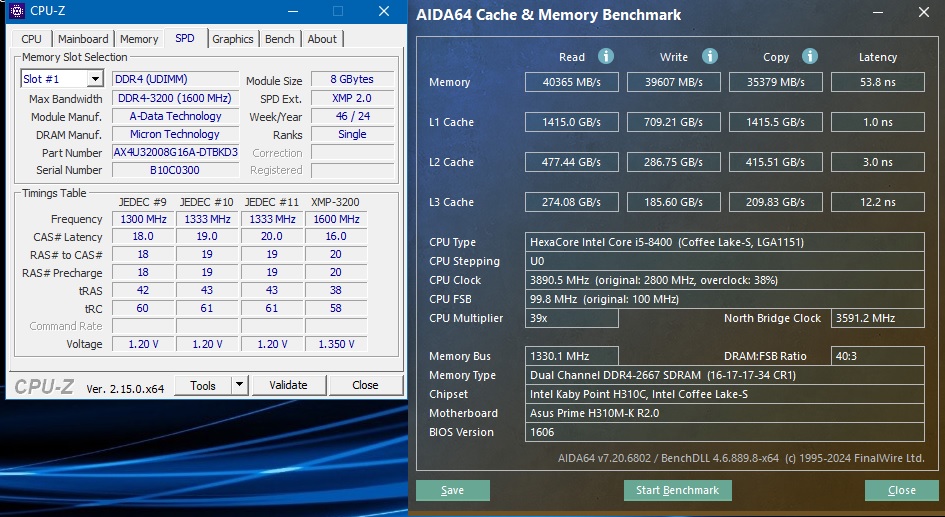Screen dimensions: 945x517
Task: Click the Module Manuf. A-Data Technology value
Action: (175, 116)
